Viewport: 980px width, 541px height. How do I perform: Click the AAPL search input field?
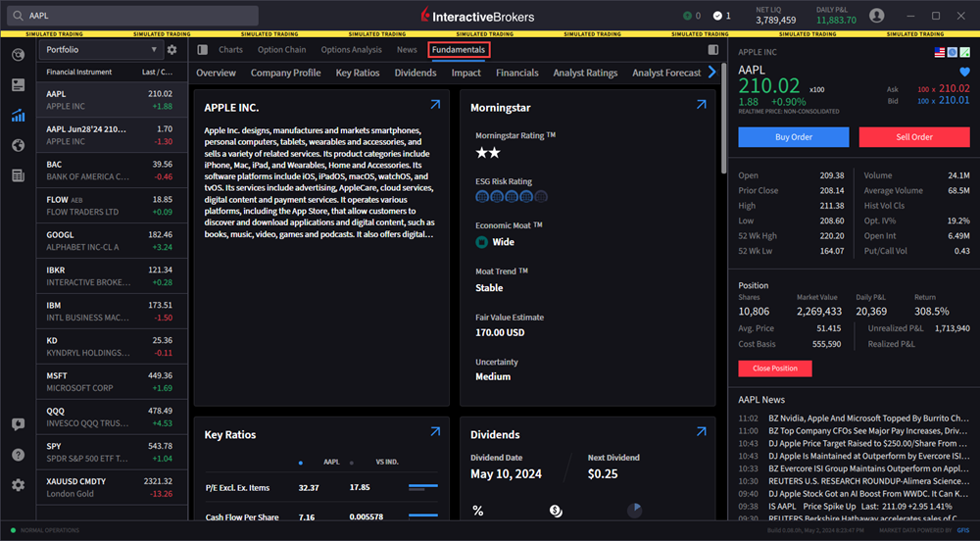131,16
